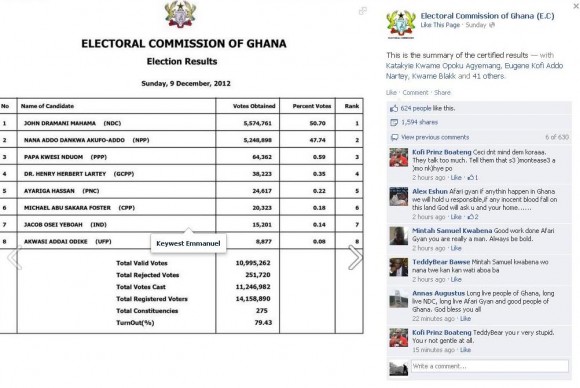Screen dimensions: 580x388
Task: Click the fullscreen expand icon above photo
Action: click(x=363, y=11)
